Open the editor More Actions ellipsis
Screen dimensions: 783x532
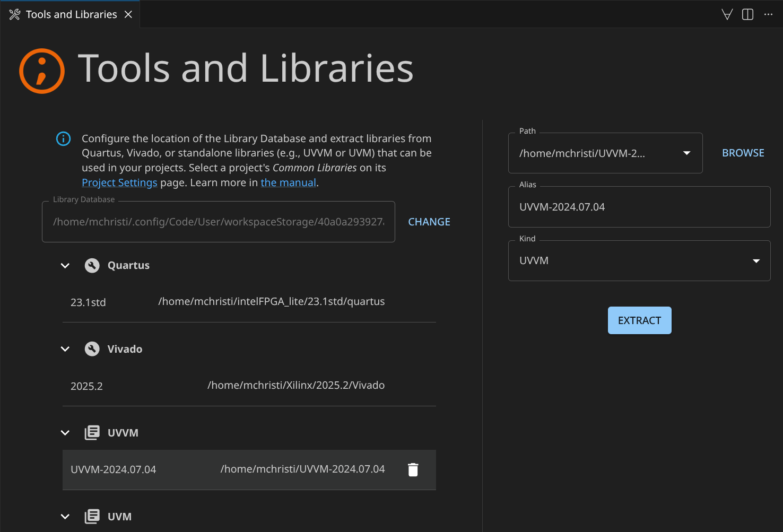coord(768,14)
